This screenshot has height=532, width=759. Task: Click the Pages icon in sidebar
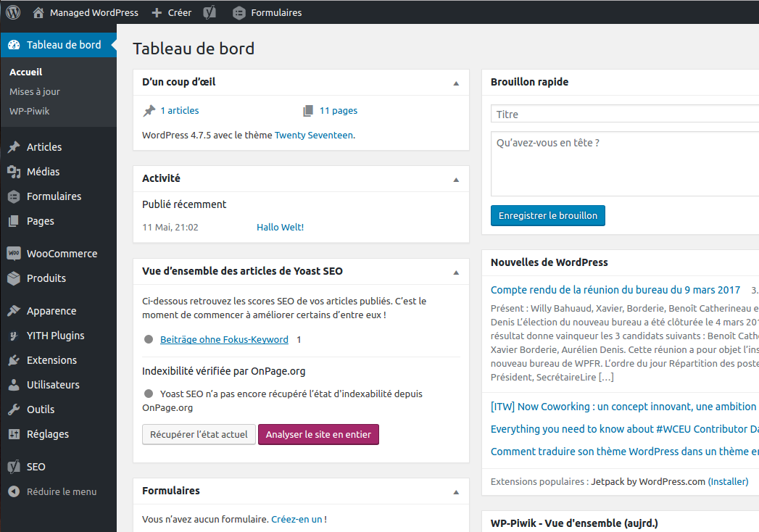[x=14, y=221]
